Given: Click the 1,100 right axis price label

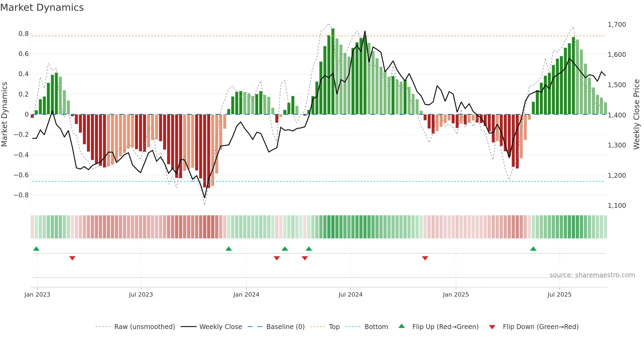Looking at the screenshot, I should point(617,205).
